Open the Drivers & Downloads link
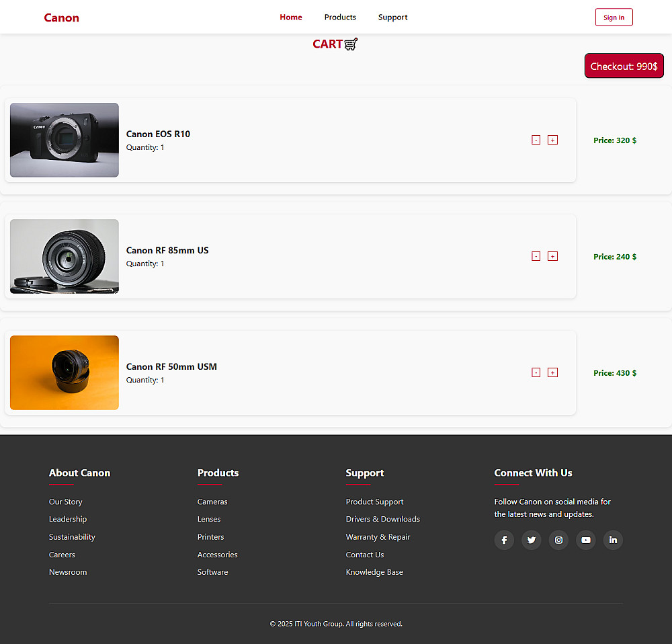The width and height of the screenshot is (672, 644). point(383,519)
